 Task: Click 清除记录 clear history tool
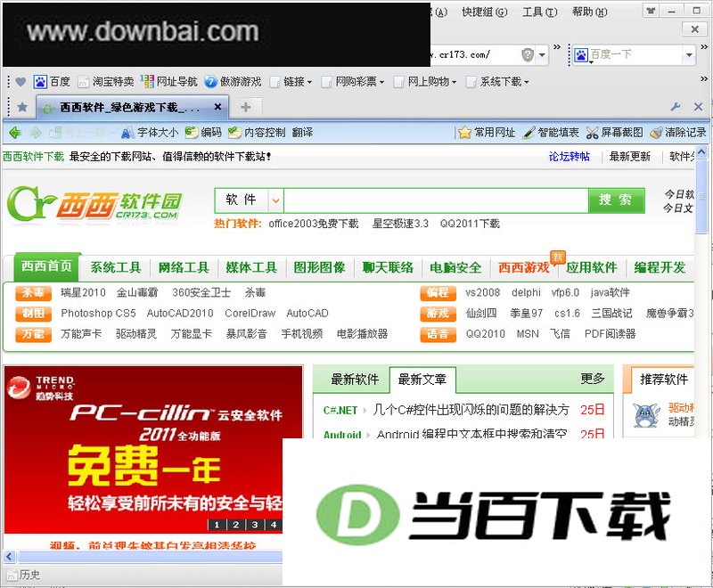678,132
